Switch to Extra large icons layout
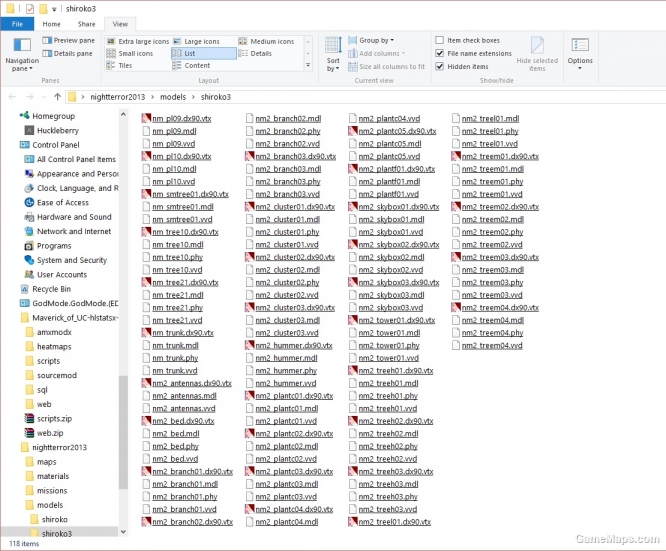666x551 pixels. click(138, 41)
